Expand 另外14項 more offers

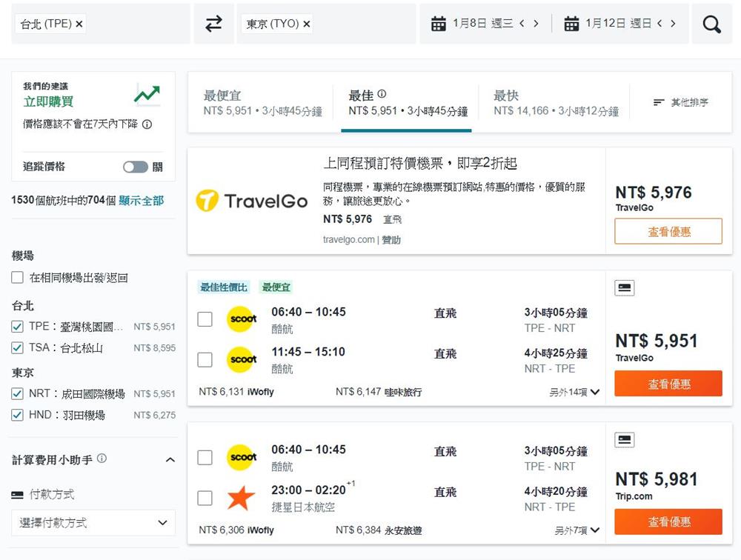[x=574, y=392]
